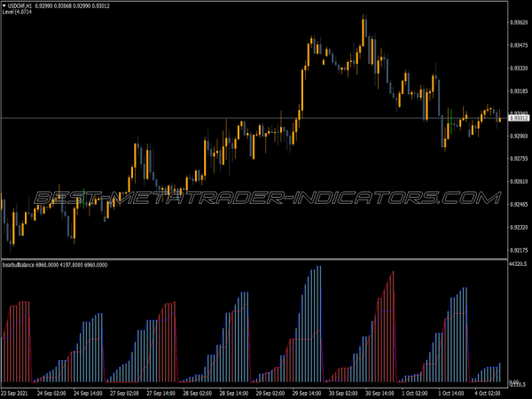Image resolution: width=532 pixels, height=399 pixels.
Task: Click the 'Level (4.0714' indicator label
Action: [x=17, y=12]
